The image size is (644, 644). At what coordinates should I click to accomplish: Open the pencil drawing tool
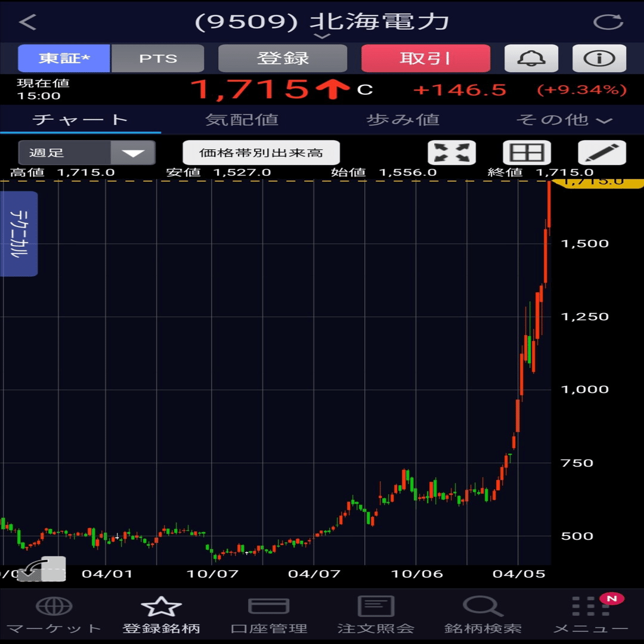[x=602, y=153]
